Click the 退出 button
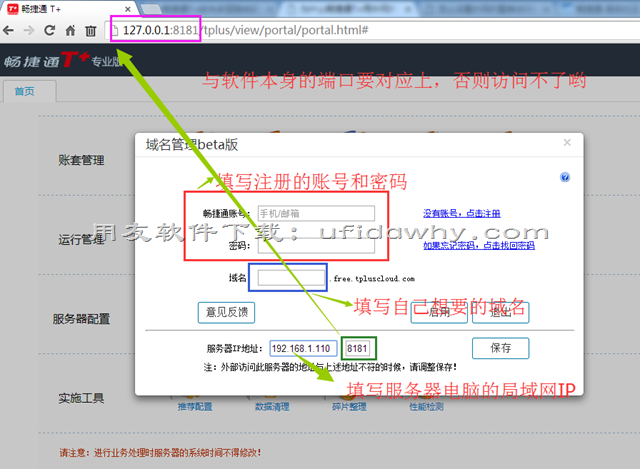 pyautogui.click(x=501, y=313)
